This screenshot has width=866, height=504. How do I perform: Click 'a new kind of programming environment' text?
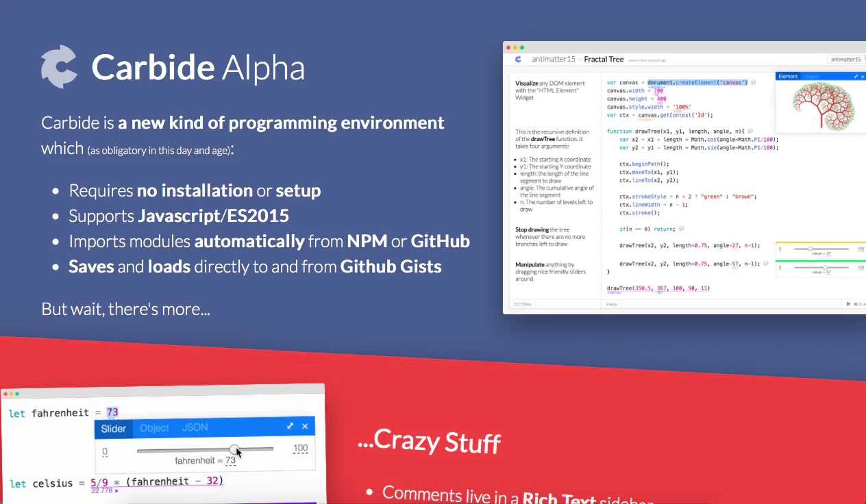281,123
